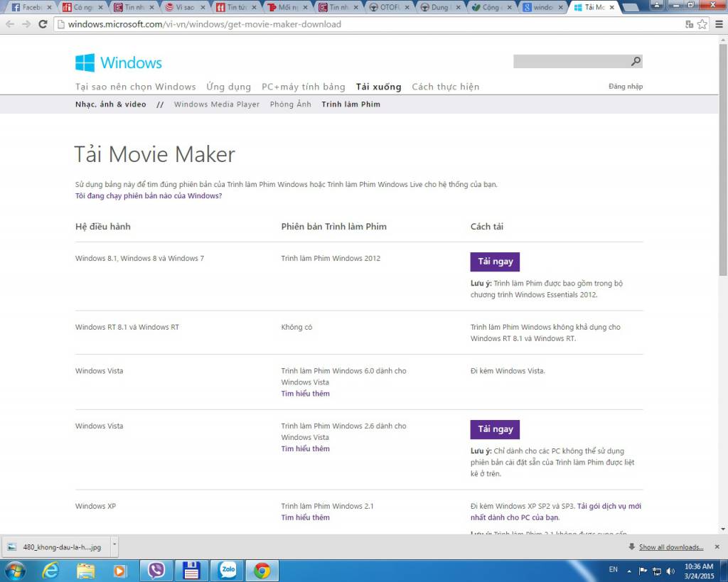Click the browser forward arrow
The image size is (728, 582).
click(x=26, y=24)
